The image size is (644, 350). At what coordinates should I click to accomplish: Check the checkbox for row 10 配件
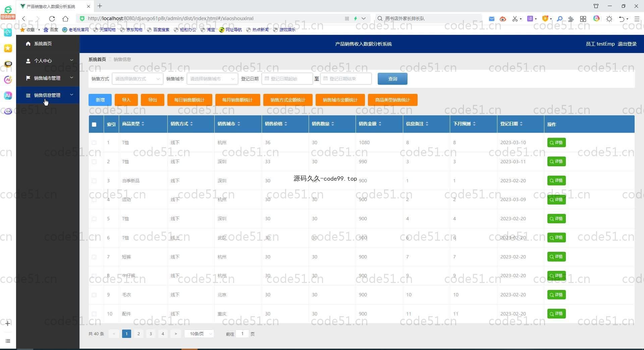94,314
